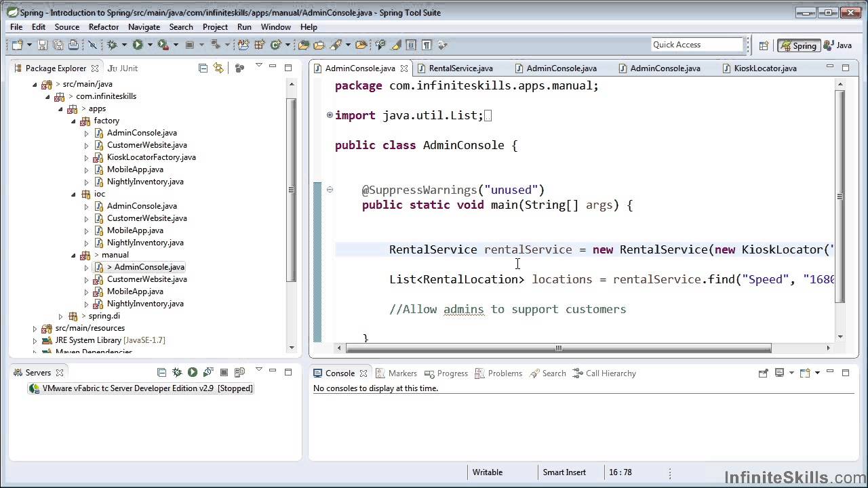
Task: Click Collapse All in Package Explorer
Action: [203, 68]
